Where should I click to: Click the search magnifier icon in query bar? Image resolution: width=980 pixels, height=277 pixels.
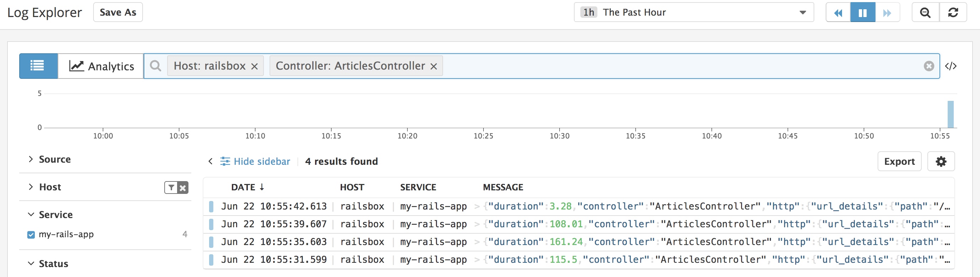click(156, 66)
